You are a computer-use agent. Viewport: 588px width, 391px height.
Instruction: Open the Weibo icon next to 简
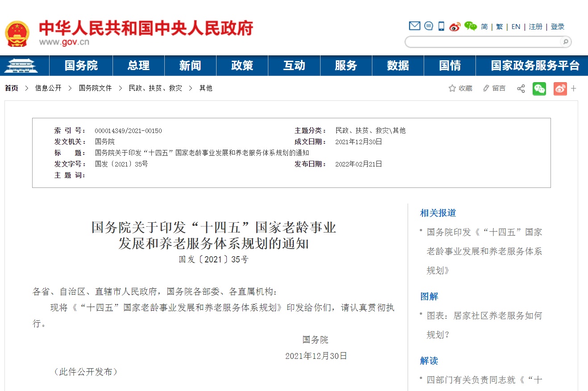coord(455,26)
